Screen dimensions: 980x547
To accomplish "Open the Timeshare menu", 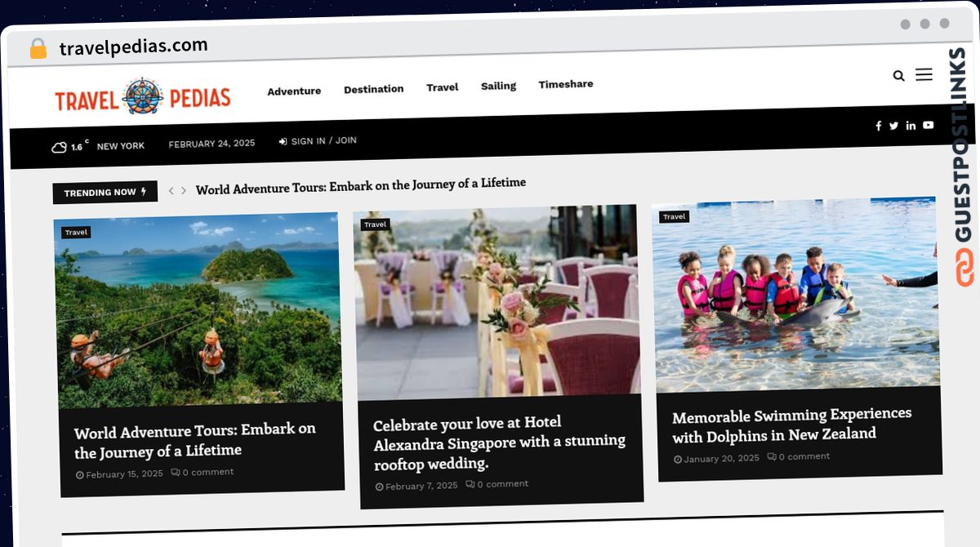I will tap(566, 84).
